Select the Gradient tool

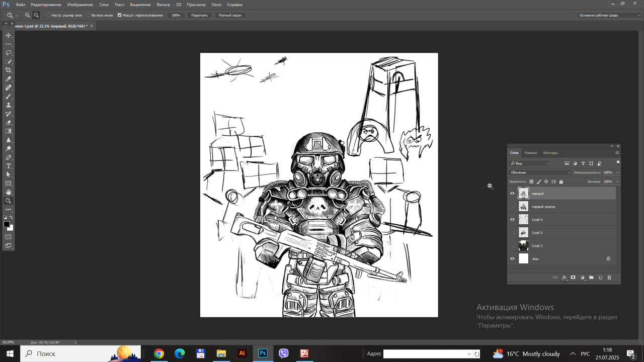pyautogui.click(x=8, y=131)
